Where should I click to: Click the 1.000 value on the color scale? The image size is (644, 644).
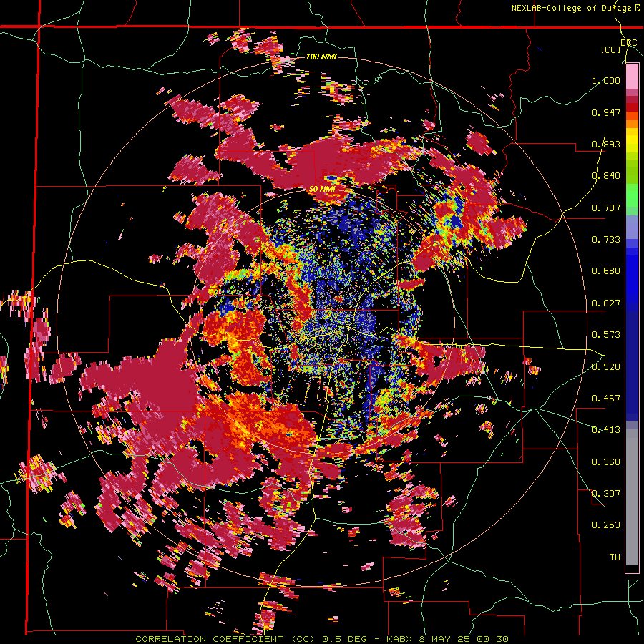click(606, 80)
